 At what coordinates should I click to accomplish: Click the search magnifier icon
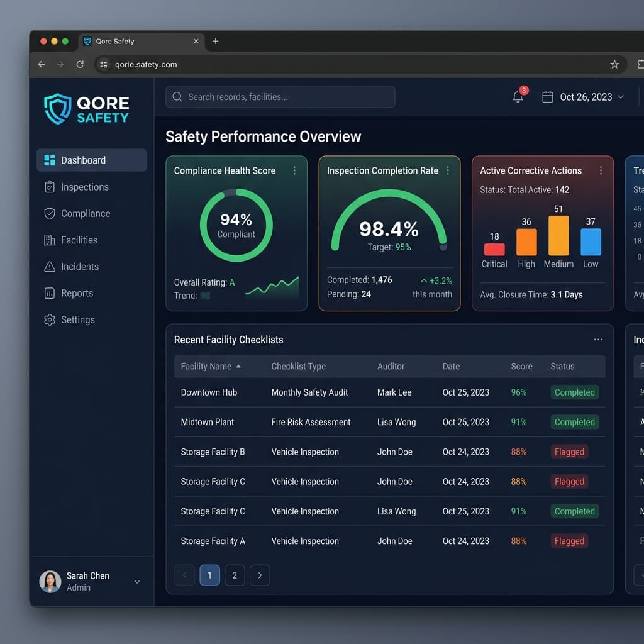(177, 97)
